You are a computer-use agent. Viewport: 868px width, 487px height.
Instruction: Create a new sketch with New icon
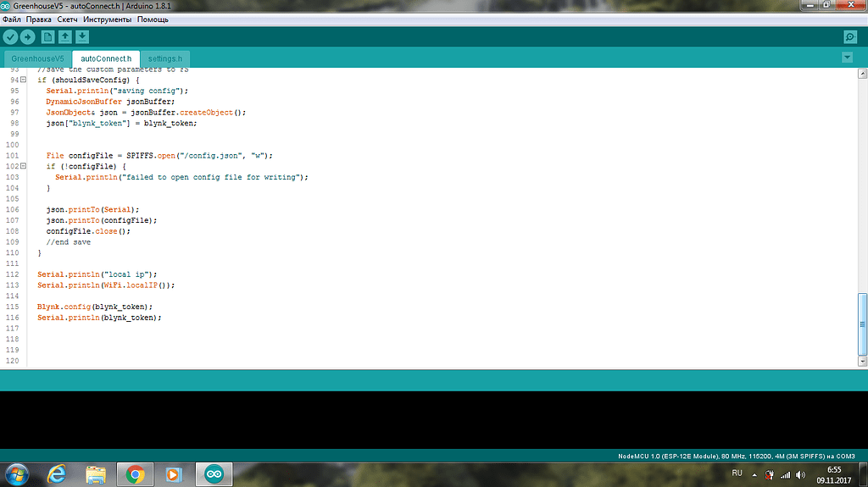(47, 37)
